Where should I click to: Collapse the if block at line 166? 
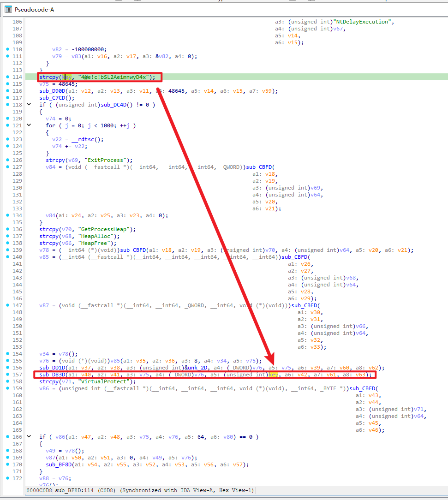point(29,436)
